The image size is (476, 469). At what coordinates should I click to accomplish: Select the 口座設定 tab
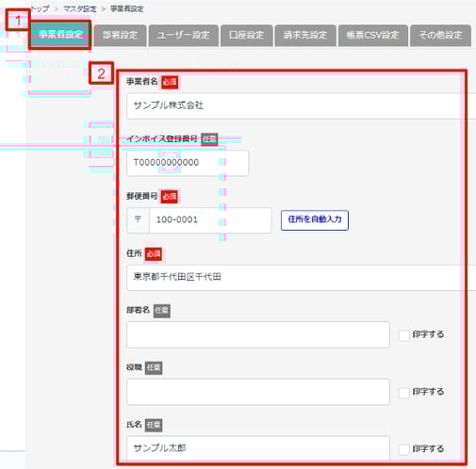[246, 35]
